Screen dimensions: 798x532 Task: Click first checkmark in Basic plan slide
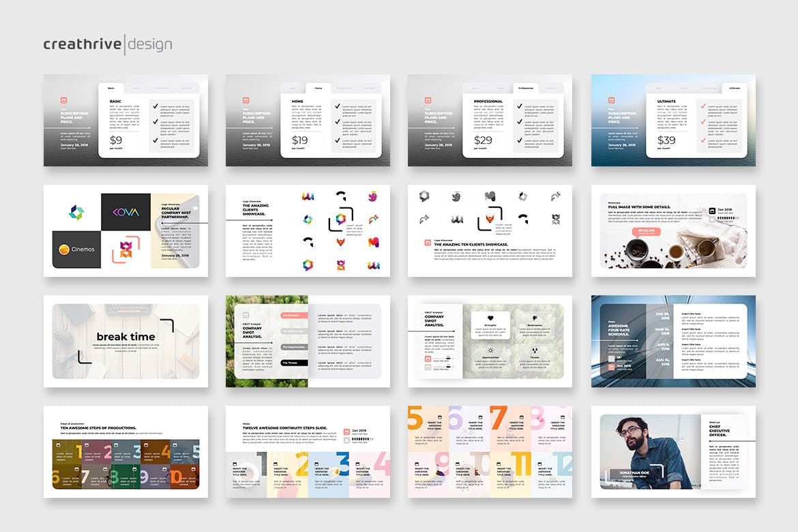pyautogui.click(x=156, y=107)
